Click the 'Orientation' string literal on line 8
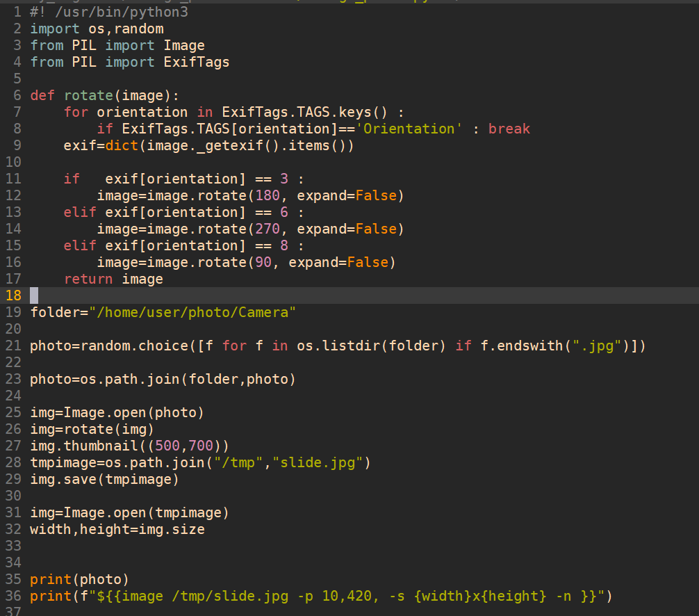 [409, 129]
